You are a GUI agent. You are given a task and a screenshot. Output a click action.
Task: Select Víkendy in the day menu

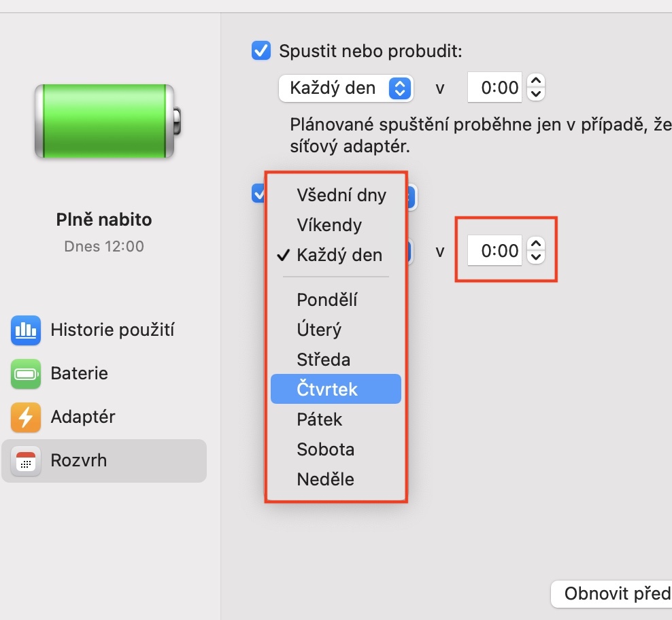[x=329, y=226]
